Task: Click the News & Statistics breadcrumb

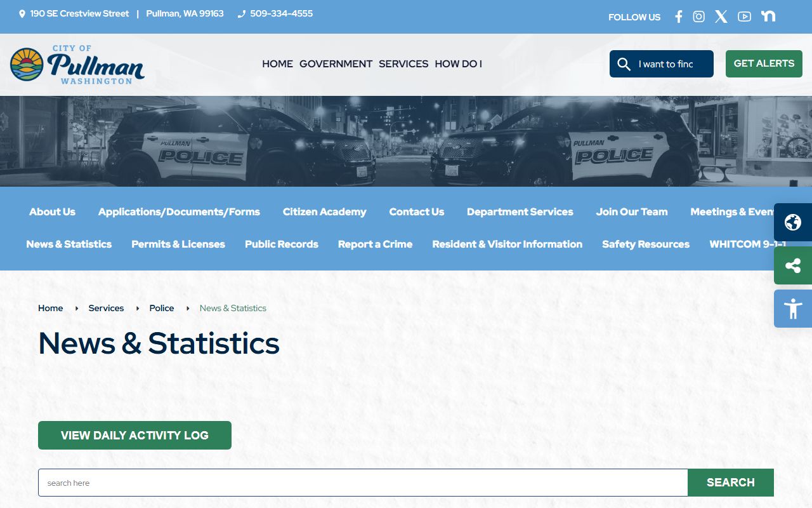Action: click(233, 308)
